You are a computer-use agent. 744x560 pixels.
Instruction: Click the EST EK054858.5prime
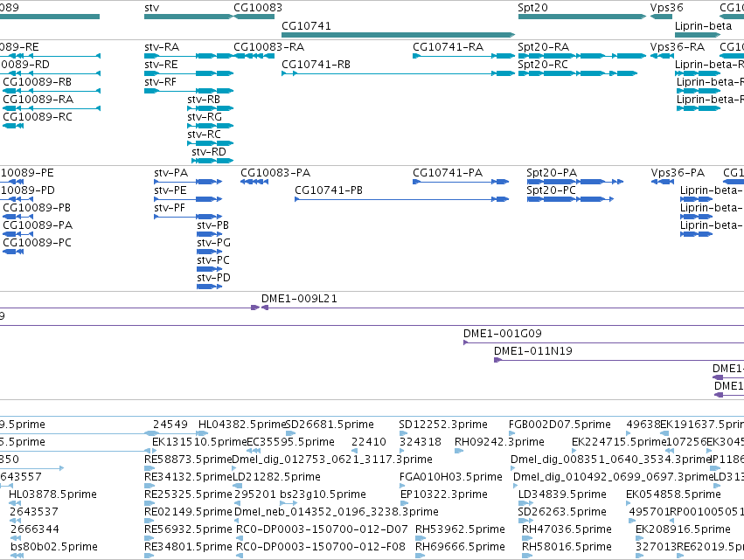(673, 494)
